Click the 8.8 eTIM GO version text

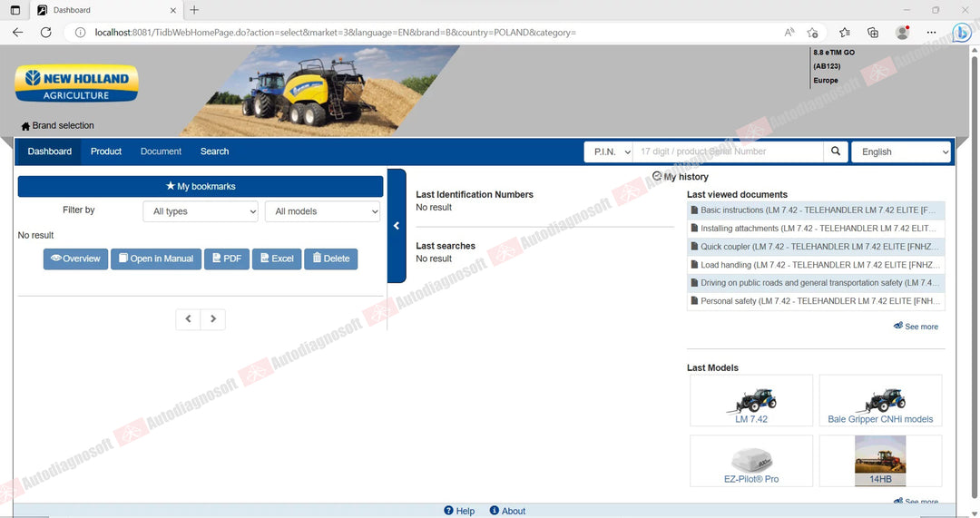[834, 53]
